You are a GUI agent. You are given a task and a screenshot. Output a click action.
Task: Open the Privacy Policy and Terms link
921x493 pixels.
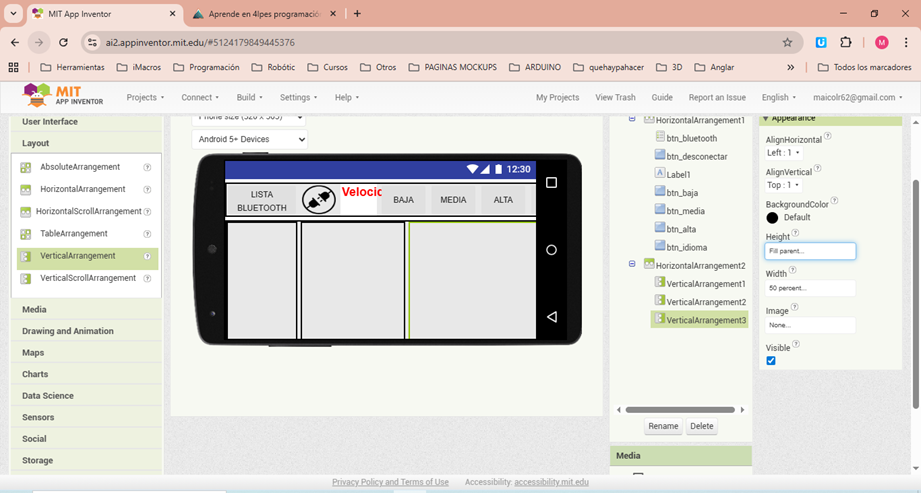point(390,482)
